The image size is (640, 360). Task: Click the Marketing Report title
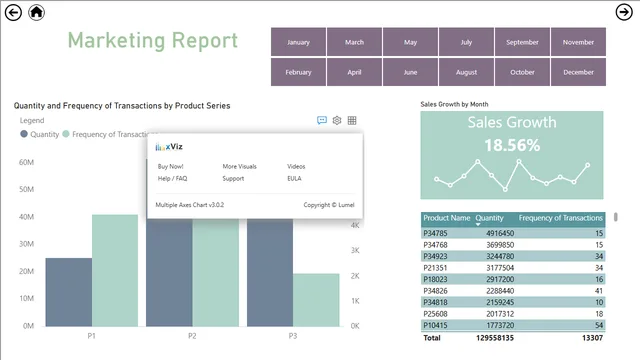(153, 41)
